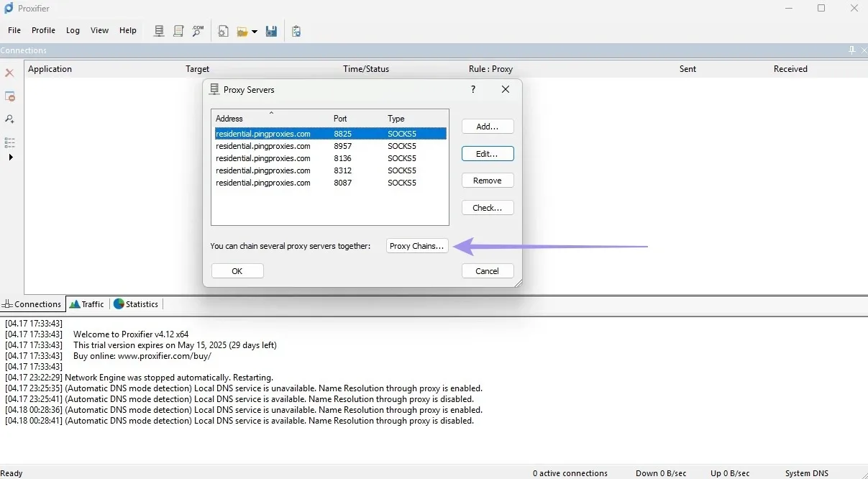
Task: Select the proxy row with port 8312
Action: [x=330, y=170]
